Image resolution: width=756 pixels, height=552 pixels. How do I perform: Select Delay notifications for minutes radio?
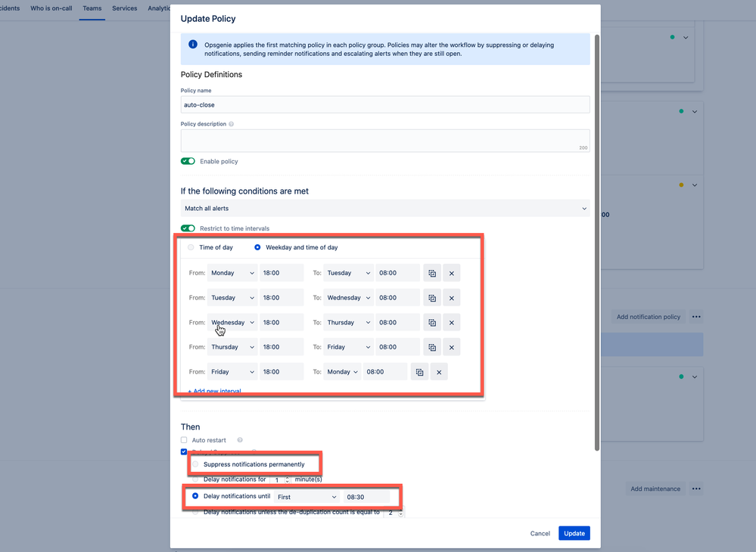(195, 479)
